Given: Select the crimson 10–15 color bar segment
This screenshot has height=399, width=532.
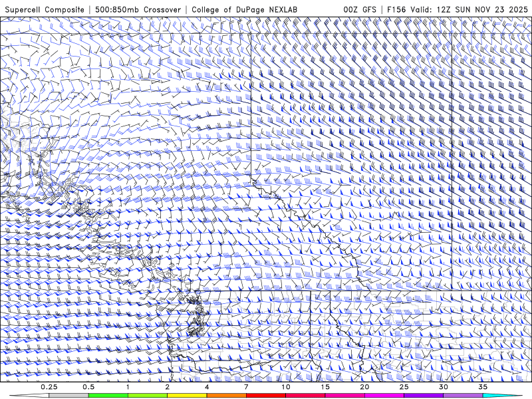Looking at the screenshot, I should tap(305, 396).
